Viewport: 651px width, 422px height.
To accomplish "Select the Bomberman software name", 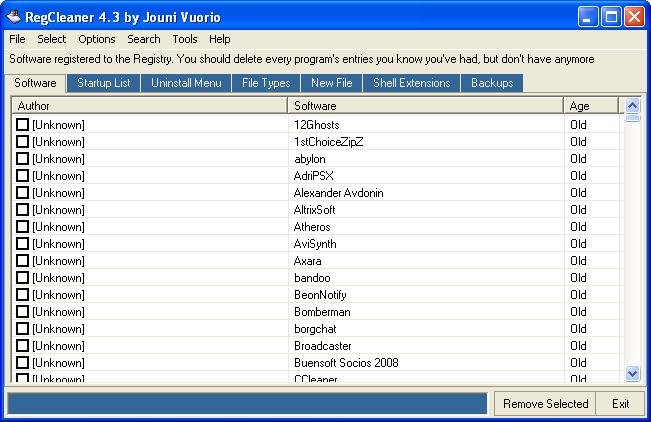I will [x=322, y=312].
